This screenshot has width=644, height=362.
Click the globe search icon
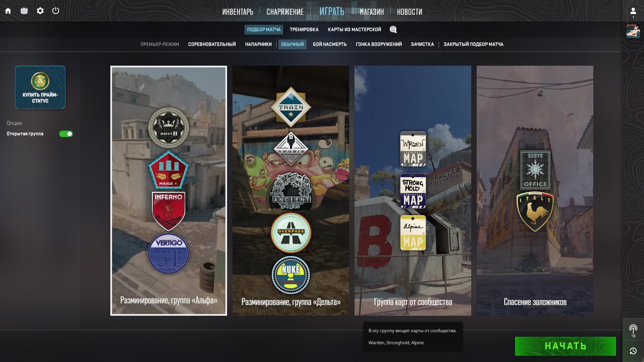point(393,29)
